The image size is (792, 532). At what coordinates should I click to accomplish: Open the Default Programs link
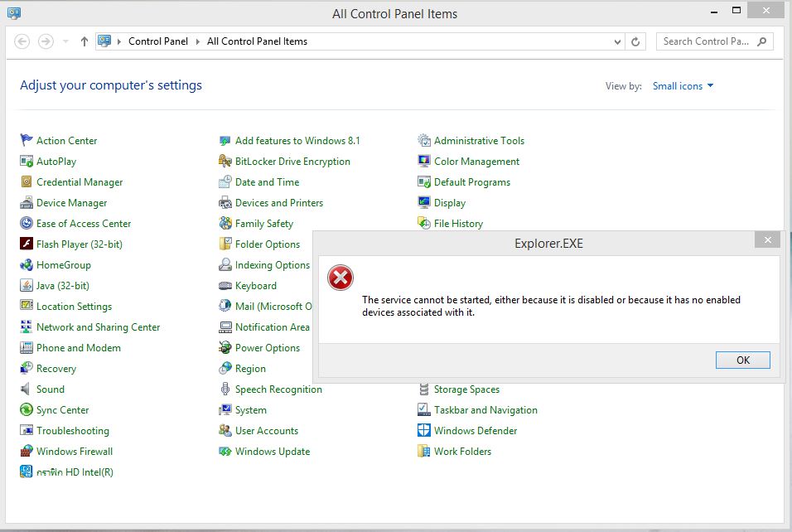[x=472, y=181]
